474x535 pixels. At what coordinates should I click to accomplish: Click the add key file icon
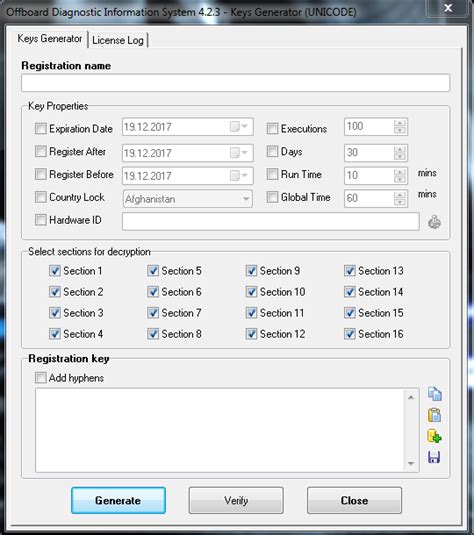(434, 436)
